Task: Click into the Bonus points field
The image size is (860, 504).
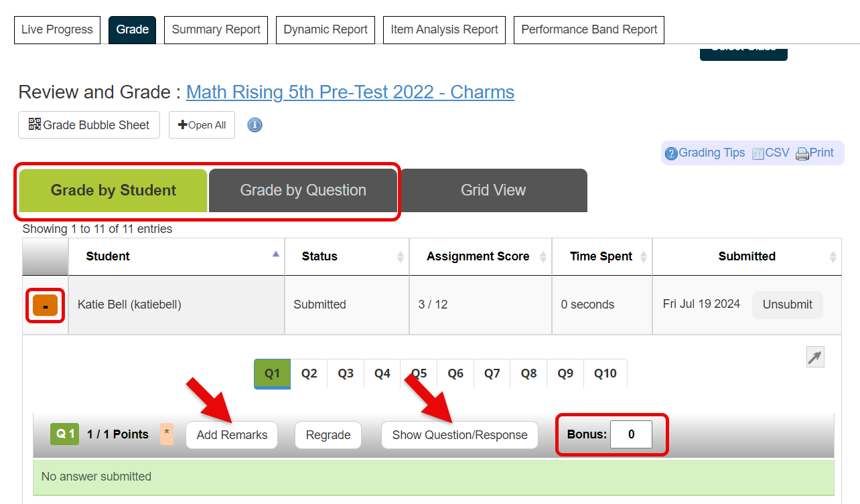Action: [632, 435]
